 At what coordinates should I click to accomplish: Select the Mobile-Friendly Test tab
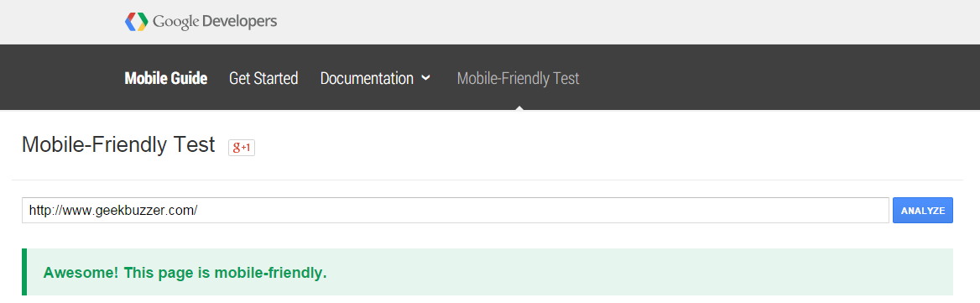click(519, 79)
